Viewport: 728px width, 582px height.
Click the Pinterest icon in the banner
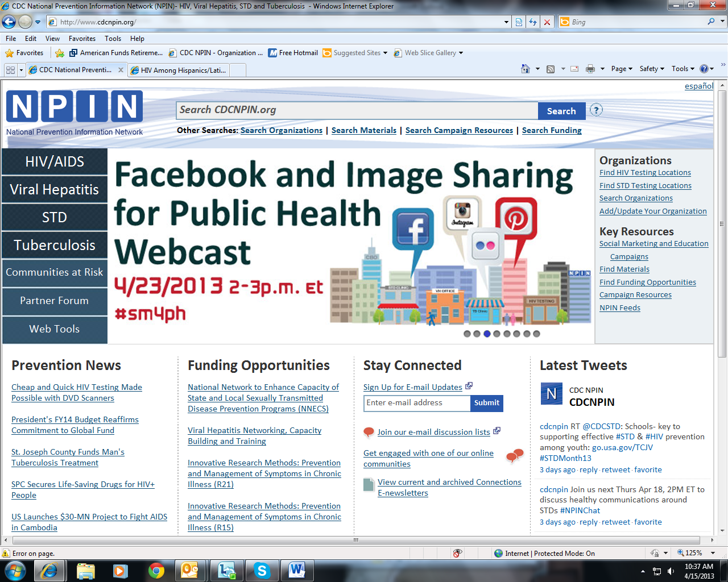(516, 218)
